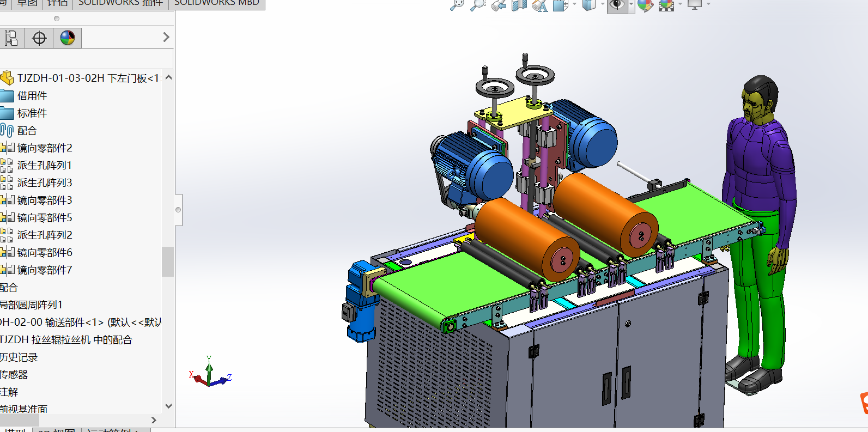Switch to the DimXpertManager crosshair tab
868x432 pixels.
tap(39, 38)
